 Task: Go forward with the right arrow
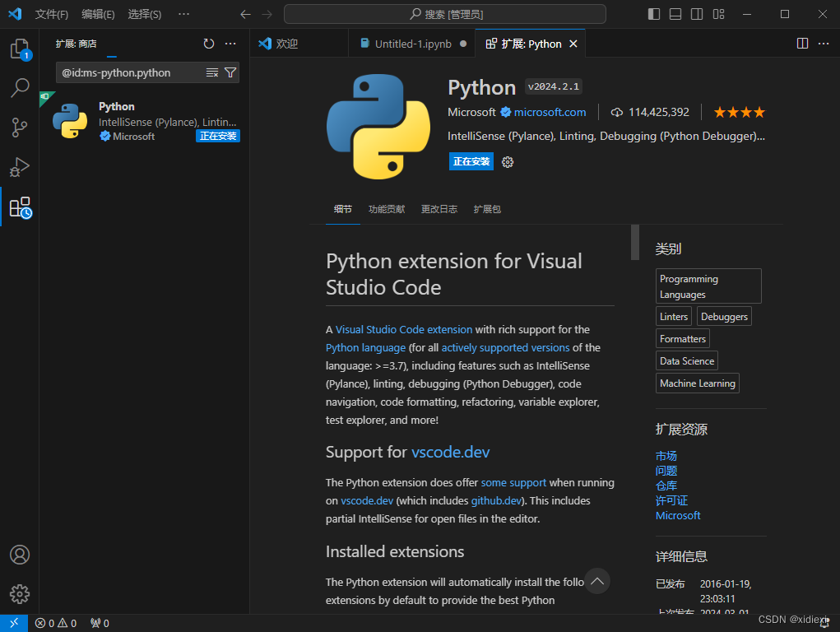(x=267, y=15)
